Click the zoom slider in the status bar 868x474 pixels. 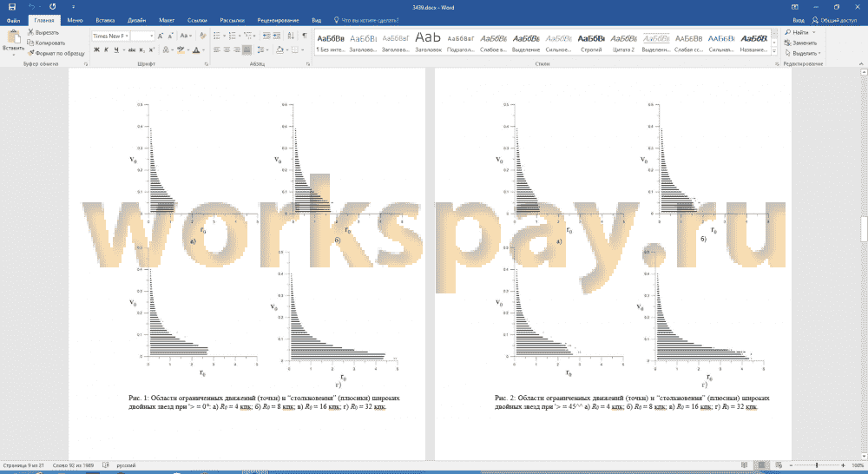point(817,465)
